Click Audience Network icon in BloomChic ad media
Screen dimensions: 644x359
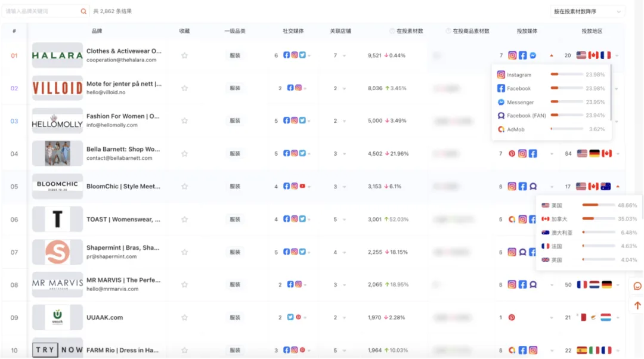532,187
